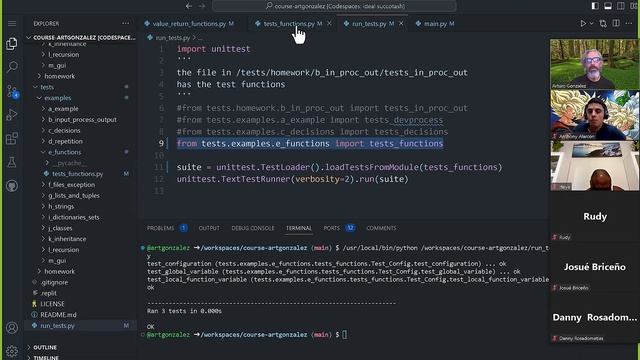Click run_tests.py in the breadcrumb

tap(173, 38)
